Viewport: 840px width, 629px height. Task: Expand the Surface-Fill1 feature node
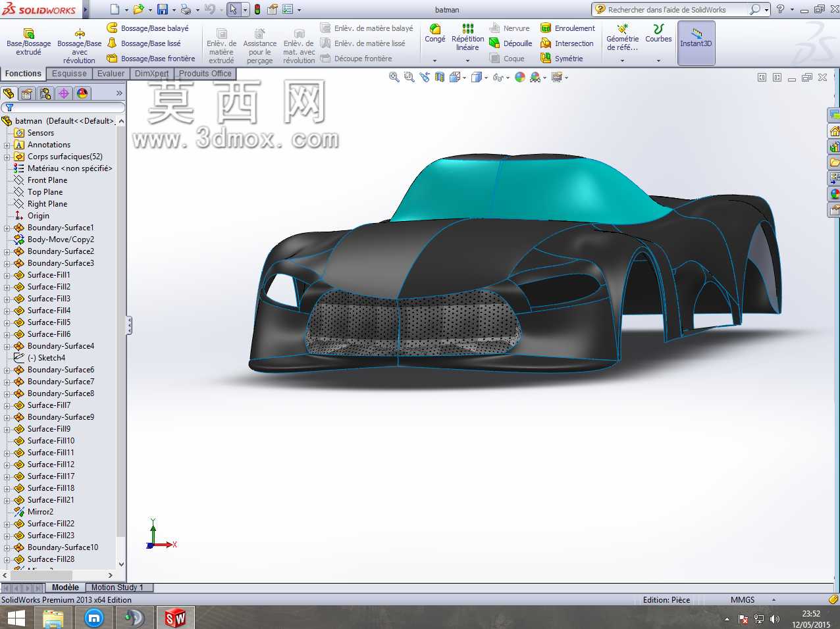[x=7, y=275]
